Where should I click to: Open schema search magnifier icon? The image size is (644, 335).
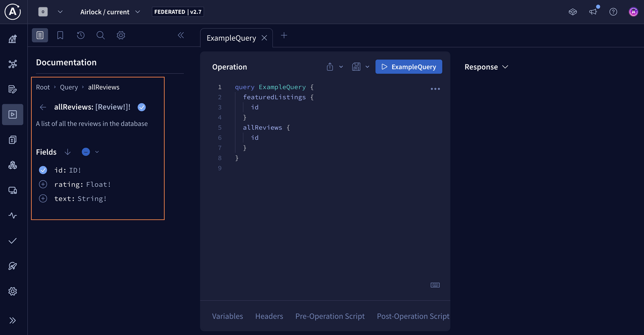point(101,35)
